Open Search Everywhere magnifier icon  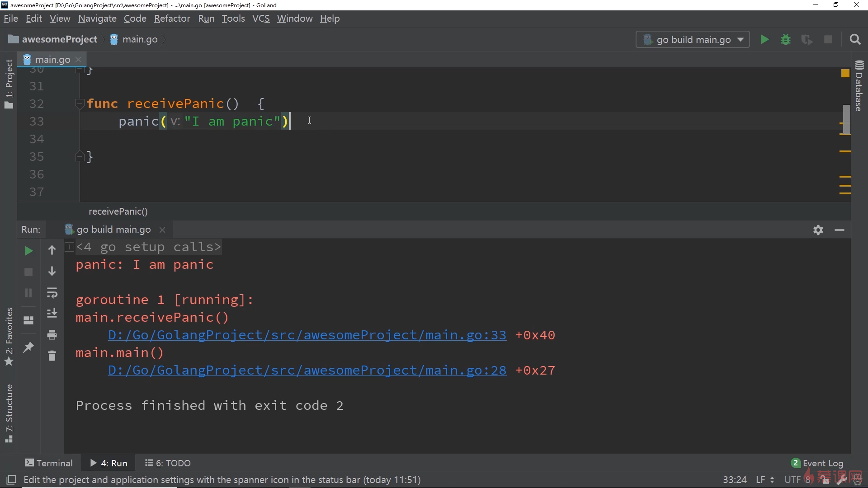pos(855,40)
